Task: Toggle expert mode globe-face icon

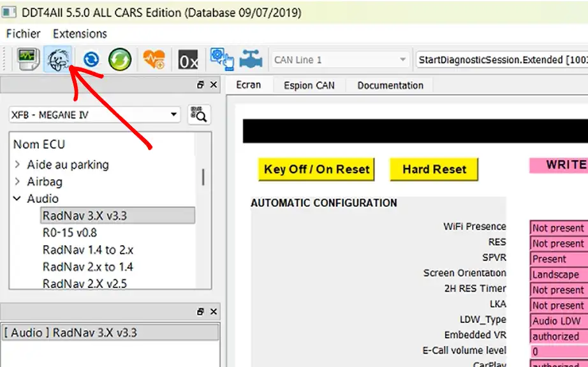Action: click(x=58, y=59)
